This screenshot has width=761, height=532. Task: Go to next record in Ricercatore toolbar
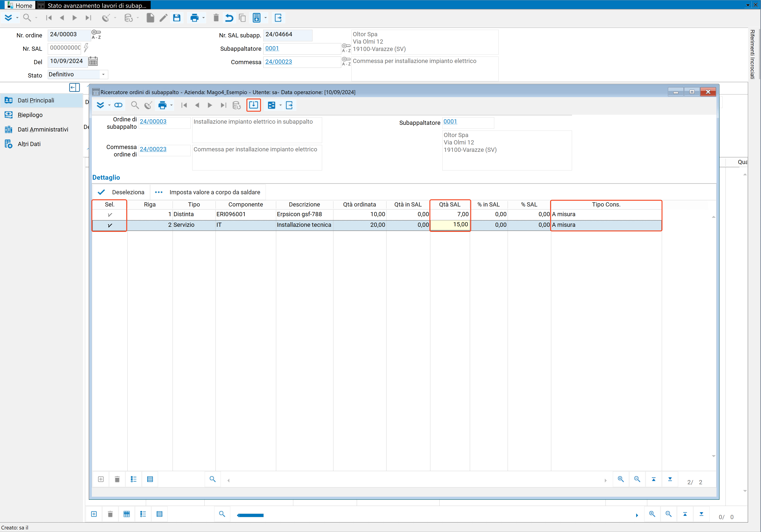(x=210, y=105)
